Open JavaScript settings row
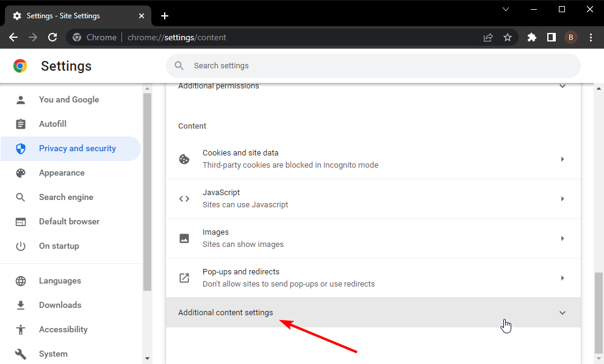 [373, 199]
